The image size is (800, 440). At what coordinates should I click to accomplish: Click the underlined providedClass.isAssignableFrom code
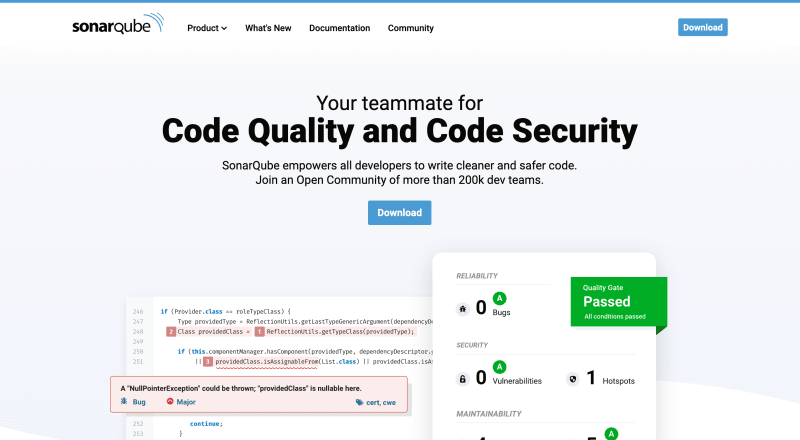[x=266, y=362]
